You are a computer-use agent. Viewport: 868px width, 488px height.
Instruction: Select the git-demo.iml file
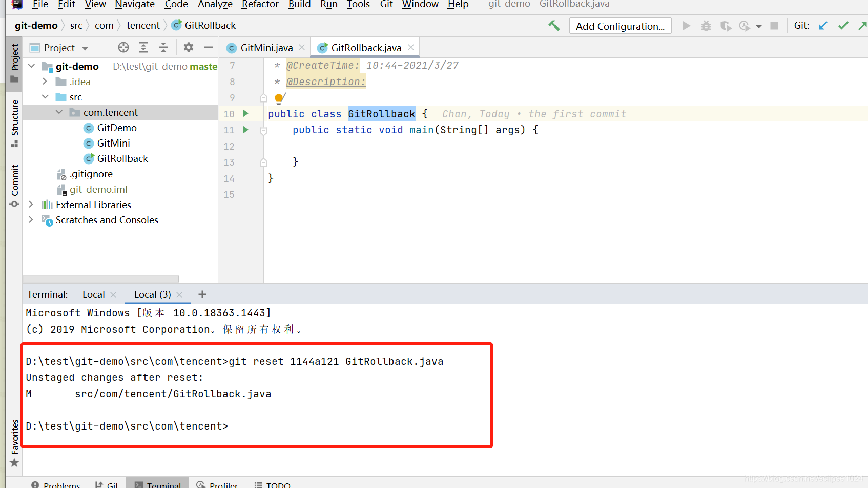pyautogui.click(x=98, y=189)
